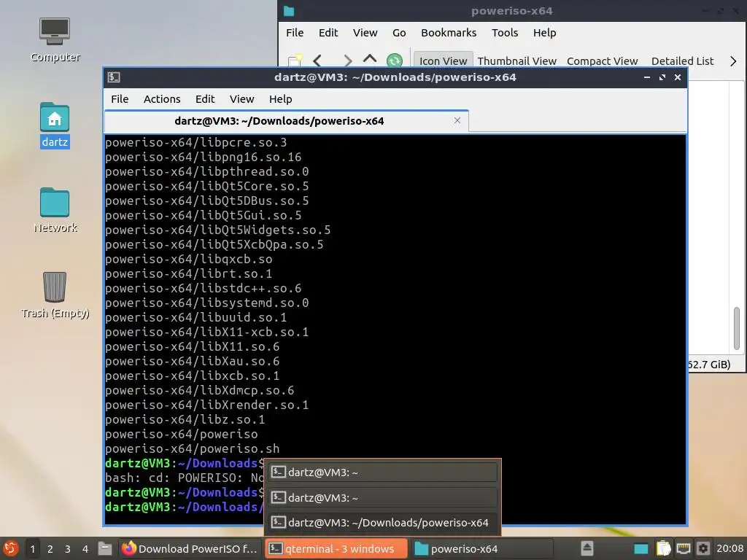Switch to Download PowerISO Firefox taskbar button
This screenshot has height=560, width=747.
[x=190, y=548]
